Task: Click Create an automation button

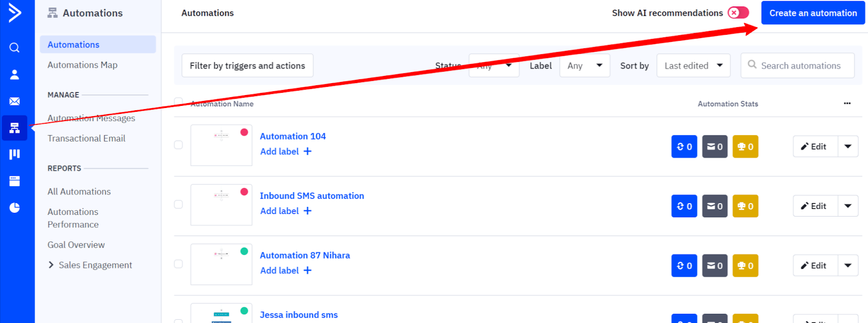Action: pos(813,13)
